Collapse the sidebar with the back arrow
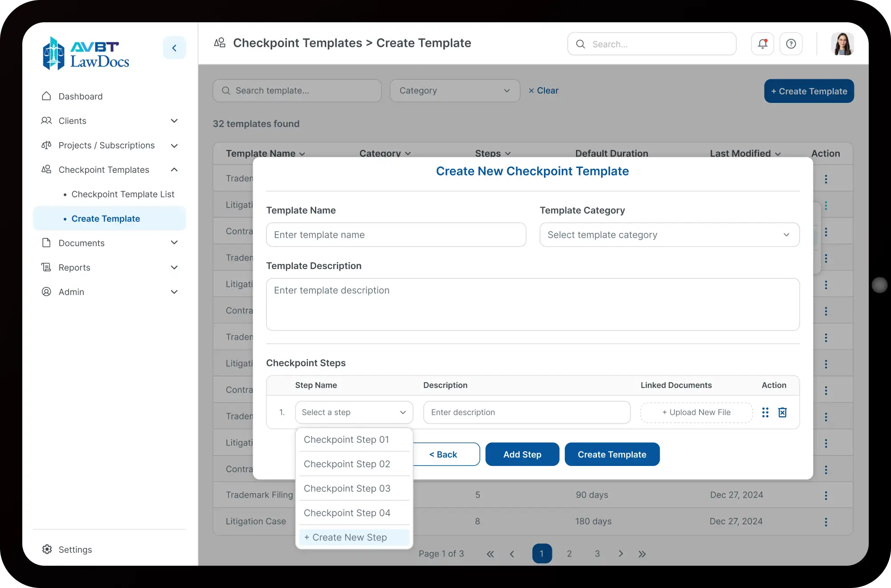 point(174,48)
